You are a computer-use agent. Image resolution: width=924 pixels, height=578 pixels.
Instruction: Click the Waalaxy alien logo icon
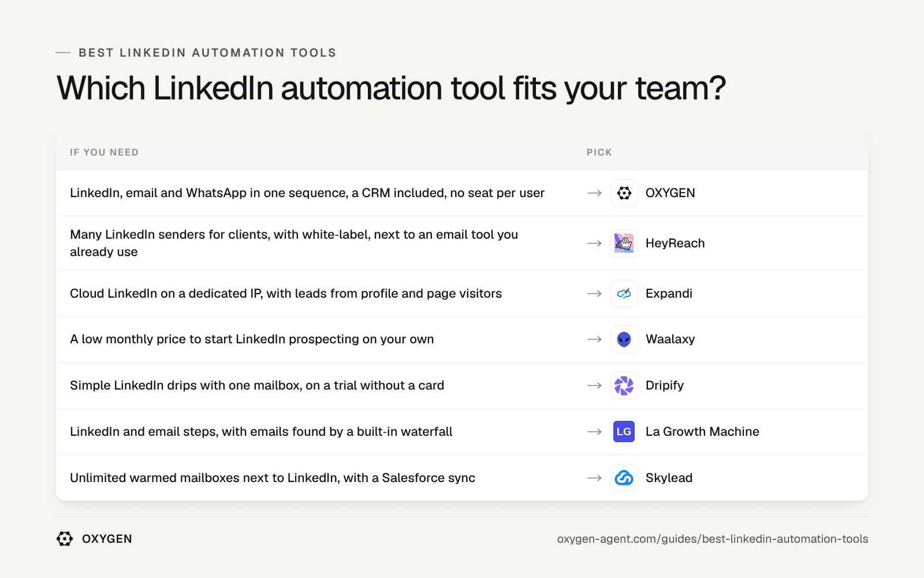point(624,339)
